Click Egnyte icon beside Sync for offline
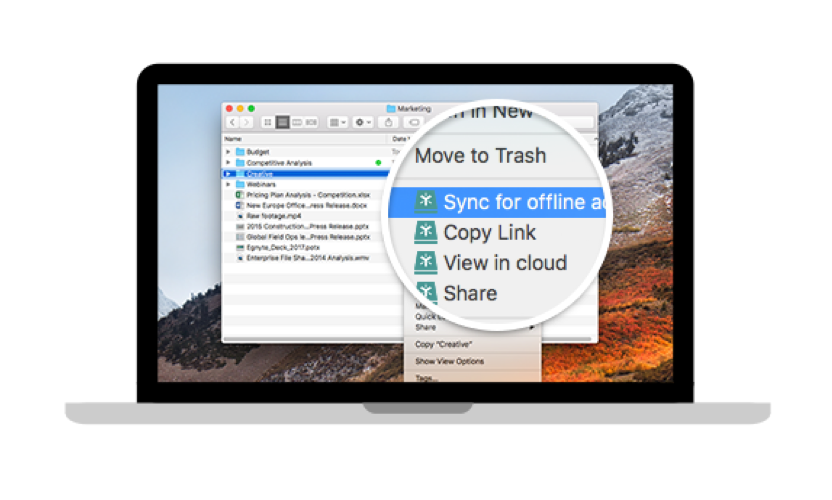Image resolution: width=832 pixels, height=500 pixels. pos(426,202)
